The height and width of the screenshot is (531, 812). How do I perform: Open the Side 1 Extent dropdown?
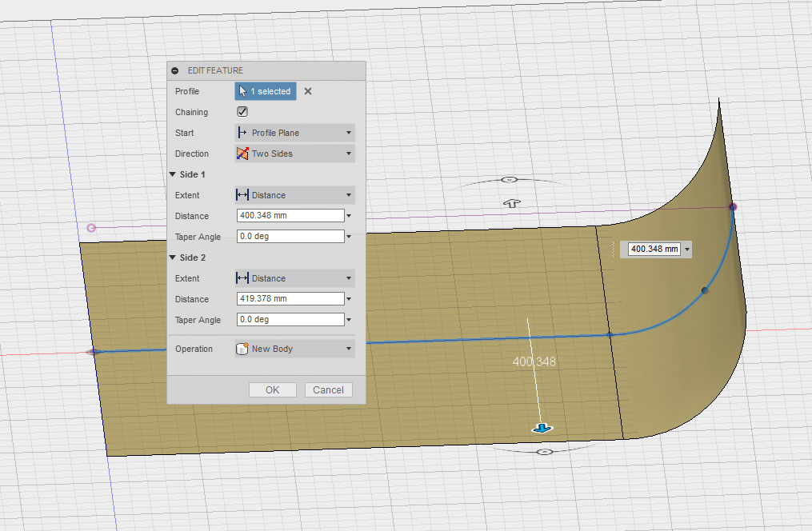pyautogui.click(x=295, y=195)
